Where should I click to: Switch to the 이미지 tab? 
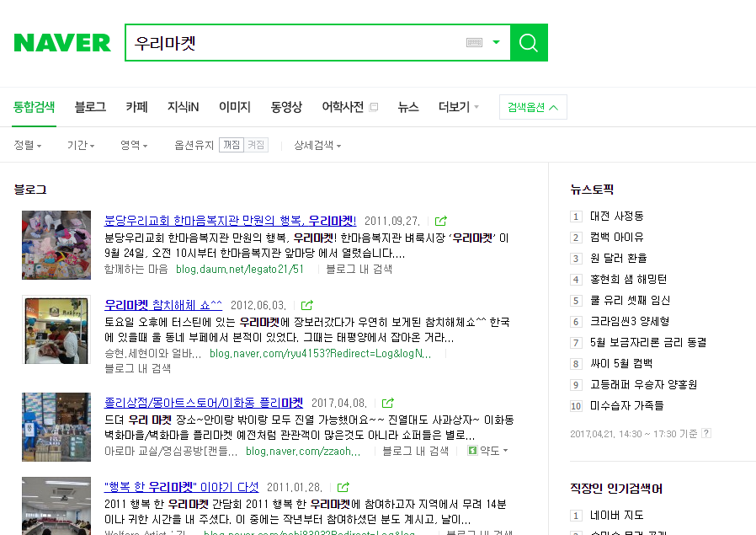235,107
